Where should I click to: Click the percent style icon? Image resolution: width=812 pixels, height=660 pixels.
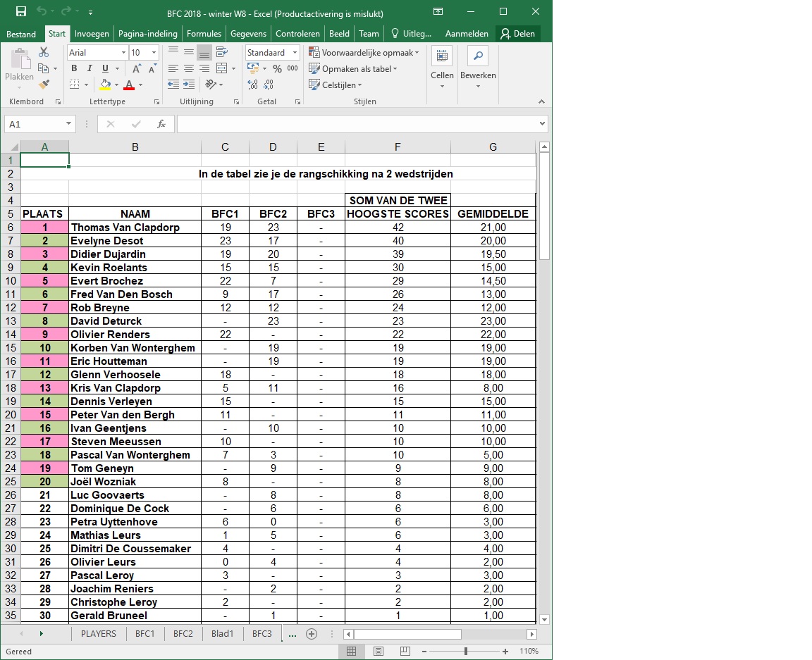(x=277, y=69)
